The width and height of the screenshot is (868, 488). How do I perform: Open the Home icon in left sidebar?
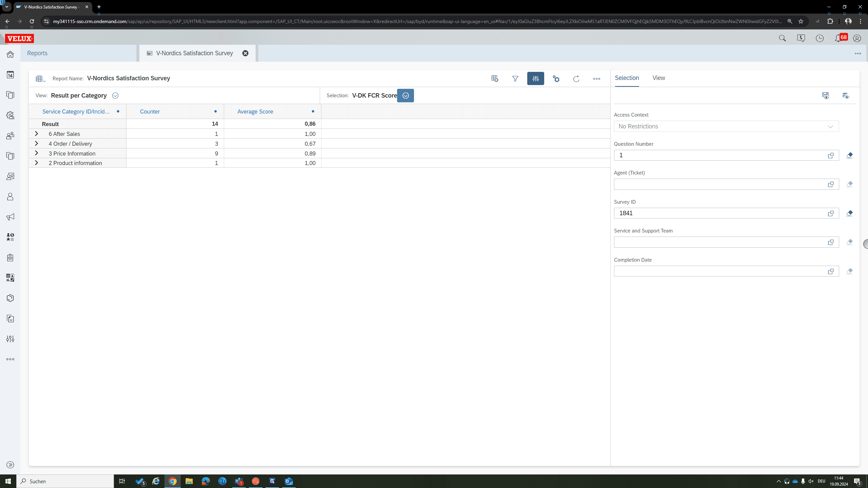(10, 54)
